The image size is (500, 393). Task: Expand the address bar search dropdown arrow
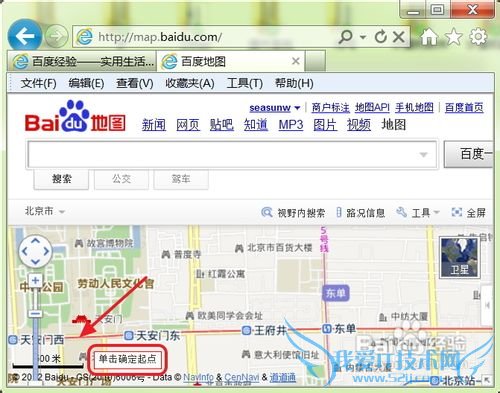(x=363, y=37)
